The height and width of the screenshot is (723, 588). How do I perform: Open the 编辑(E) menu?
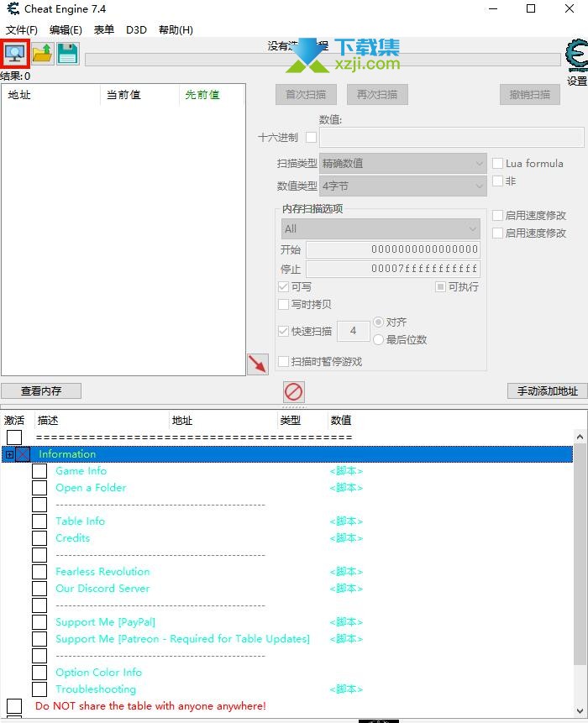66,30
